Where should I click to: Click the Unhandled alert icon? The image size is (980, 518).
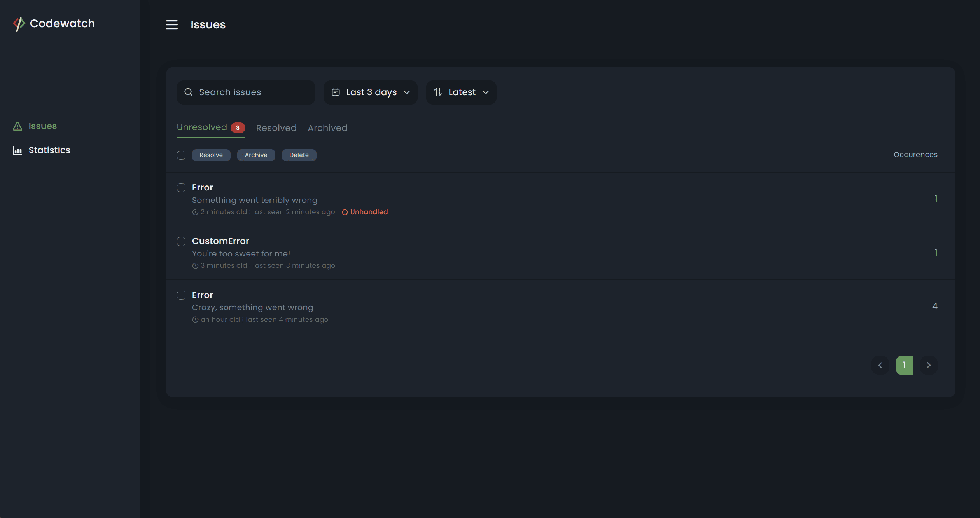(345, 212)
